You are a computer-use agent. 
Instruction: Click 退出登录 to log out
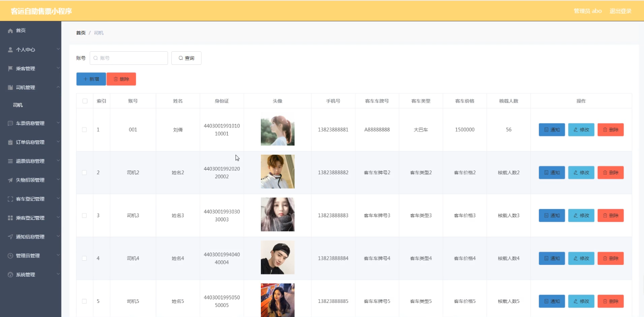620,11
